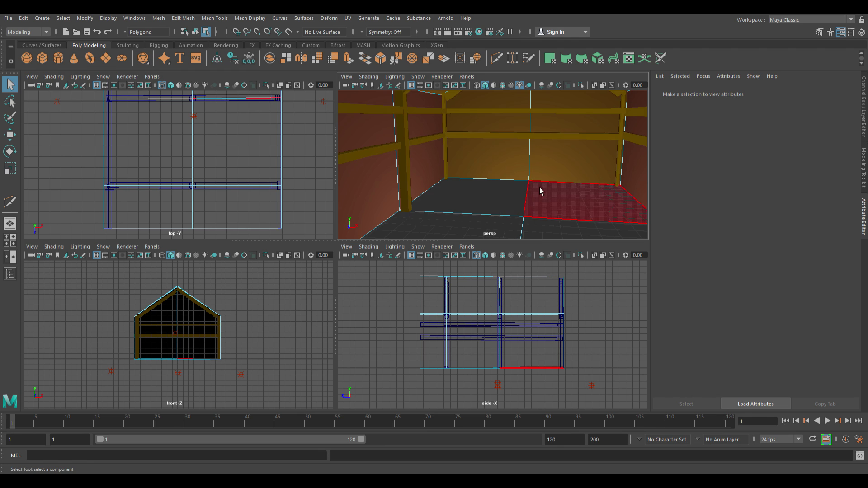Create a polygon cube from the shelf
This screenshot has width=868, height=488.
pos(42,58)
